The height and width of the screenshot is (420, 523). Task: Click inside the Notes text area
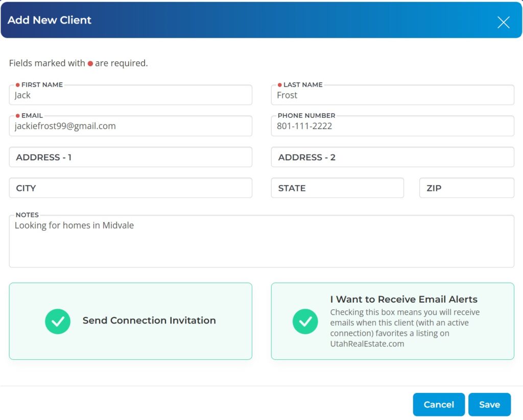(261, 242)
